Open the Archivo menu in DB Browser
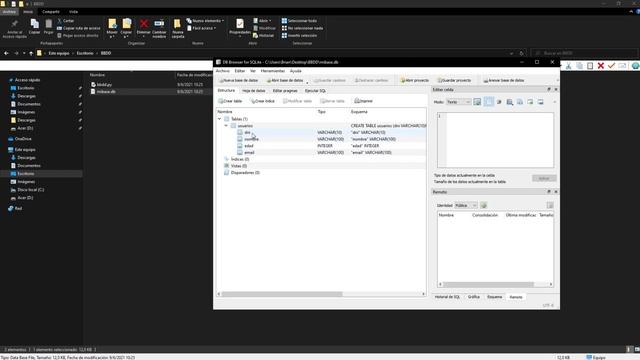 223,71
